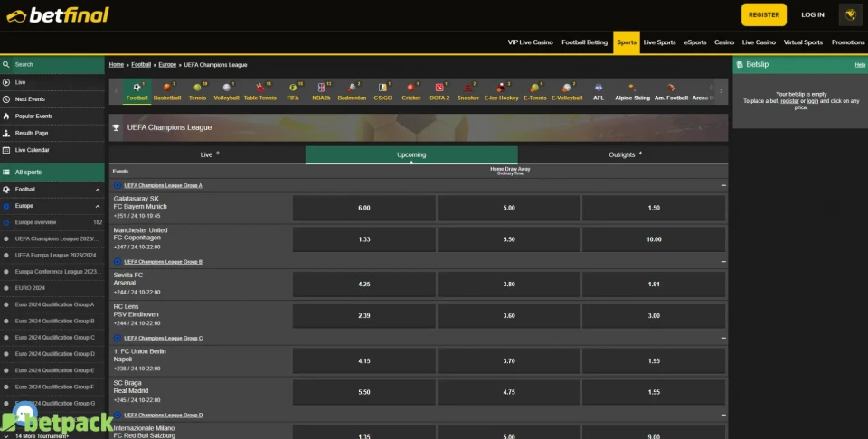Open Live Casino in top menu
Viewport: 868px width, 439px height.
[x=759, y=42]
